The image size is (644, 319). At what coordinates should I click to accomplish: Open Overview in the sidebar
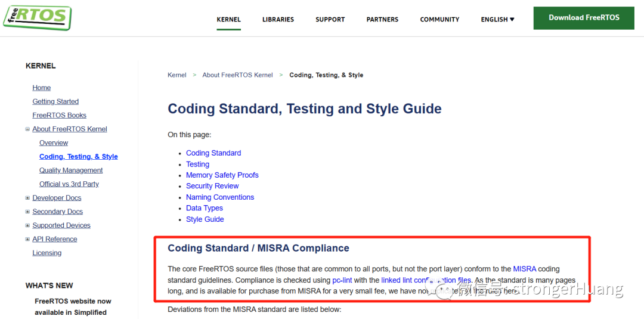[x=54, y=143]
